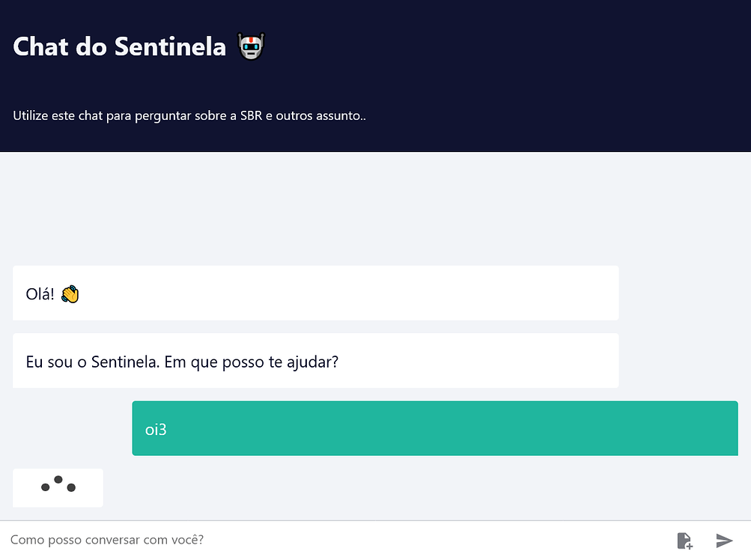
Task: Click the header subtitle about SBR
Action: 188,116
